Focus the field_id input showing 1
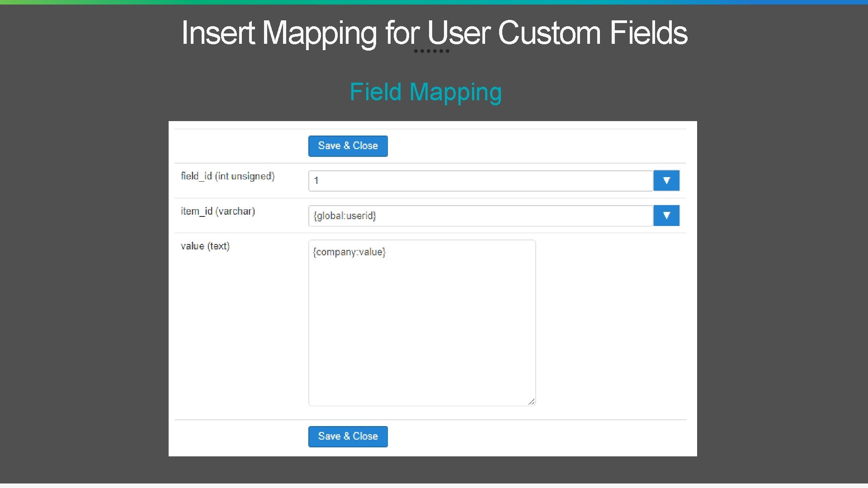The height and width of the screenshot is (488, 868). (x=481, y=181)
